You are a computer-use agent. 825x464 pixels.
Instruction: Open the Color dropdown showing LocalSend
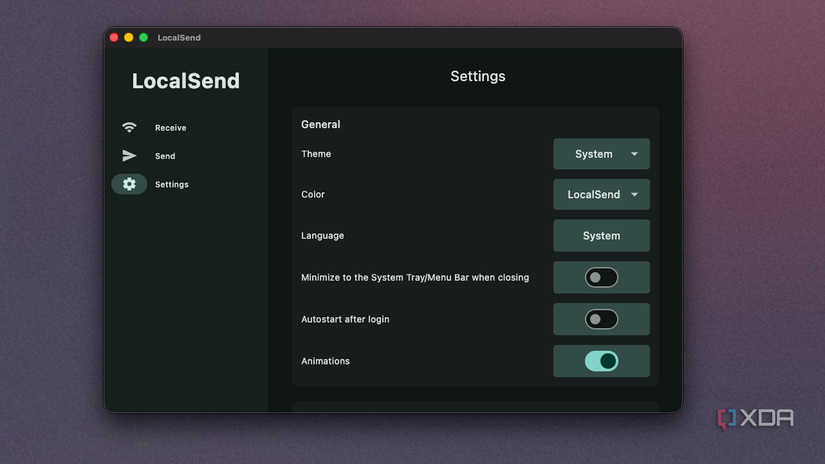(x=601, y=195)
